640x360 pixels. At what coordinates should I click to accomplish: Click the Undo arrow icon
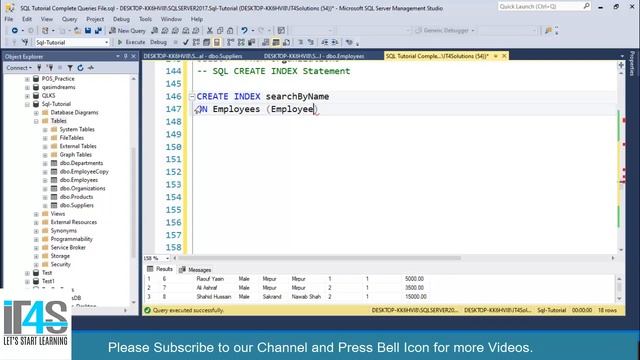click(244, 31)
